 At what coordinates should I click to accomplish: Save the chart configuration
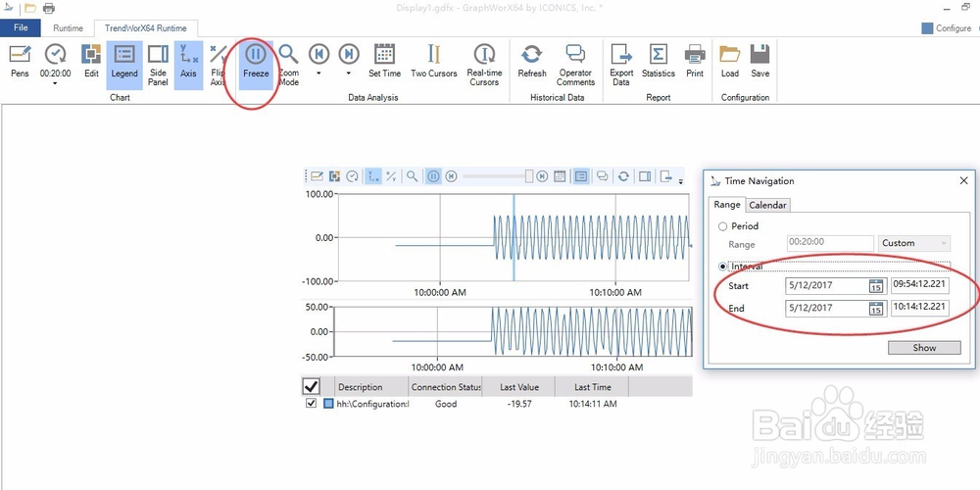[760, 61]
